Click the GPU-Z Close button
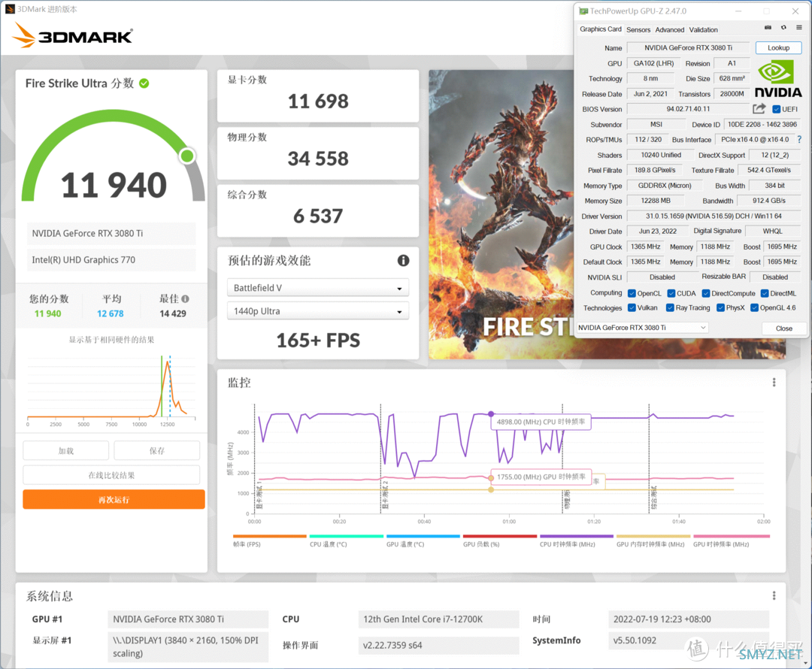The image size is (812, 669). click(784, 328)
